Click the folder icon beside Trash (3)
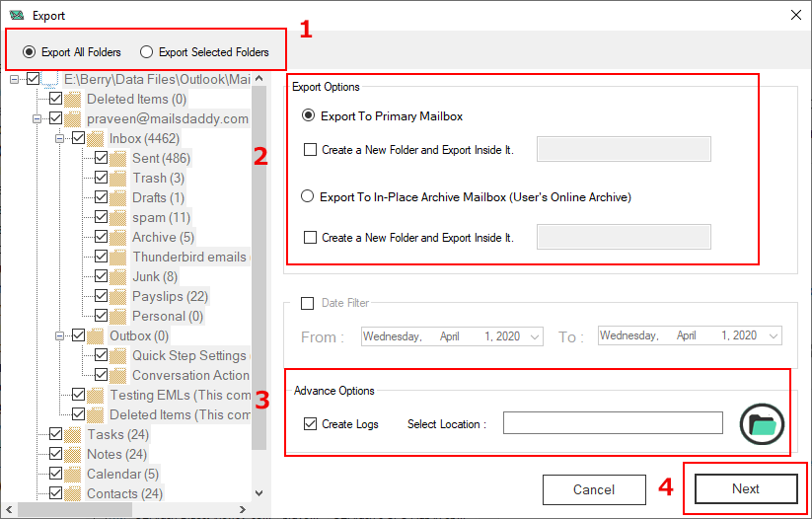 [x=118, y=179]
